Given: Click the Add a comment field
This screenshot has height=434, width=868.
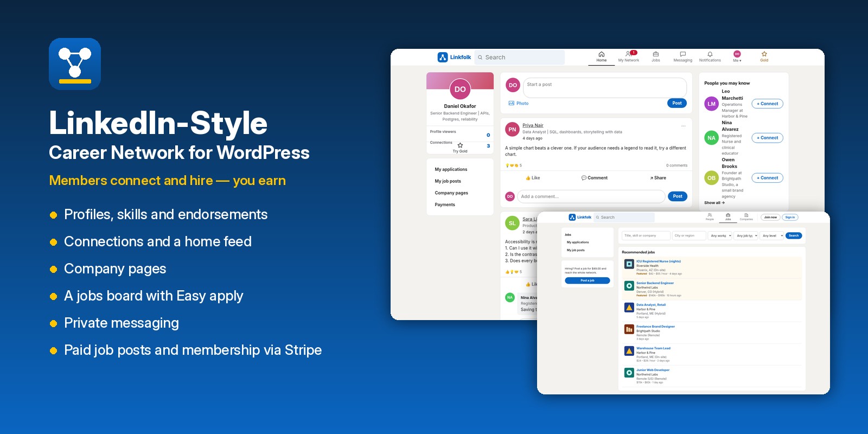Looking at the screenshot, I should coord(591,196).
